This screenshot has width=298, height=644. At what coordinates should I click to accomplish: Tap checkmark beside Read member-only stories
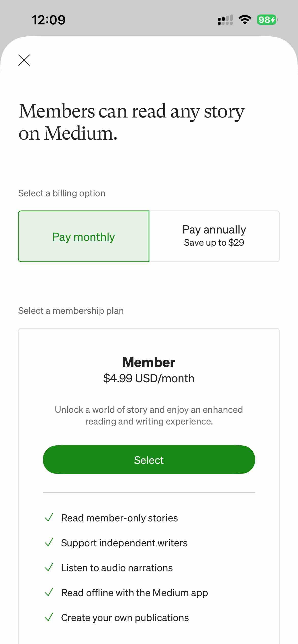49,517
